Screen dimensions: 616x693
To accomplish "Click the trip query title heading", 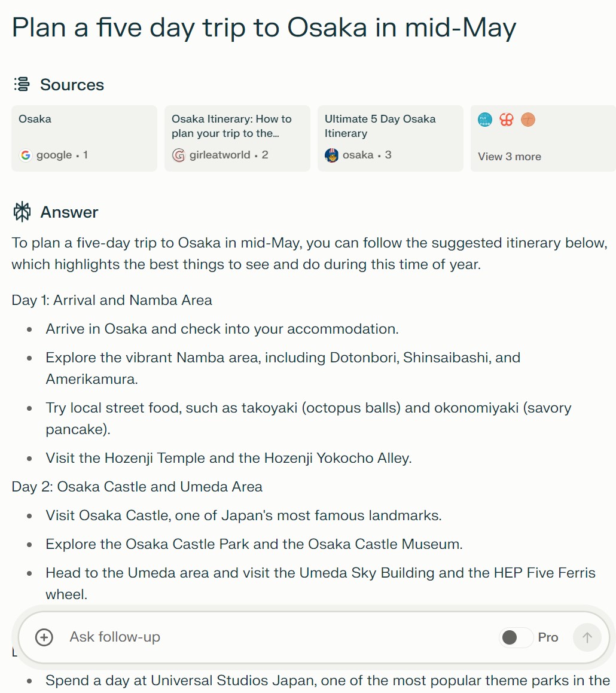I will (264, 28).
